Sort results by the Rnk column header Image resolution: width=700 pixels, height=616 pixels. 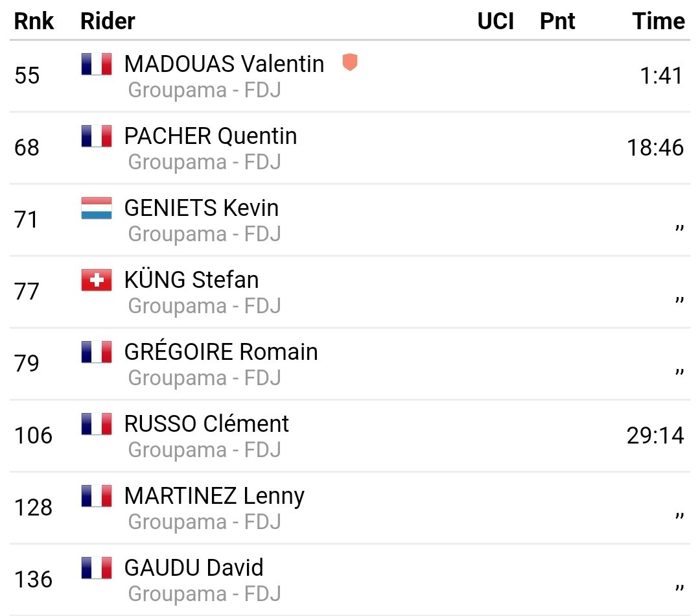click(x=34, y=21)
